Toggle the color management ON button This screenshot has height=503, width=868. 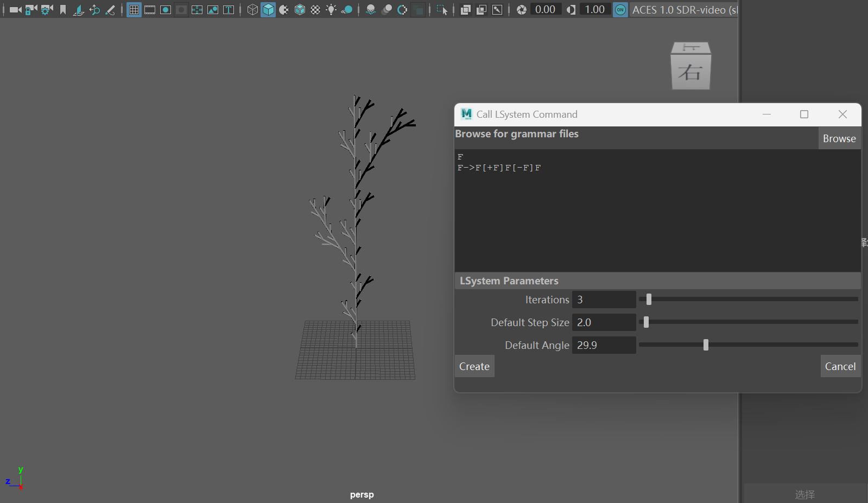click(620, 10)
